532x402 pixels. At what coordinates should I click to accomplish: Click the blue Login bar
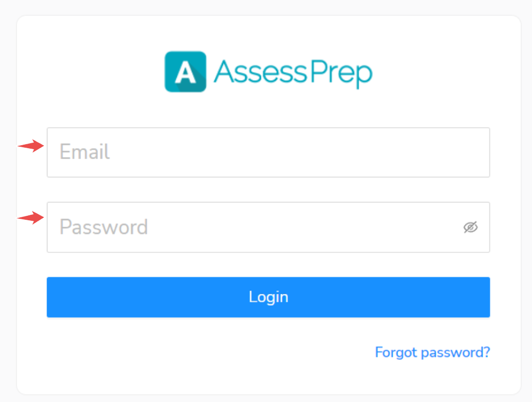click(x=268, y=297)
